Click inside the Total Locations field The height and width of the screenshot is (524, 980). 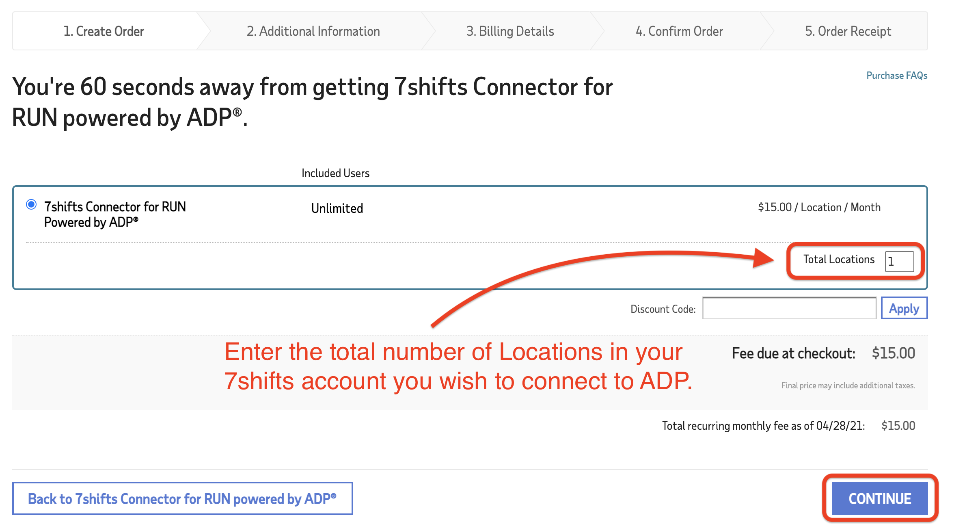(x=900, y=262)
